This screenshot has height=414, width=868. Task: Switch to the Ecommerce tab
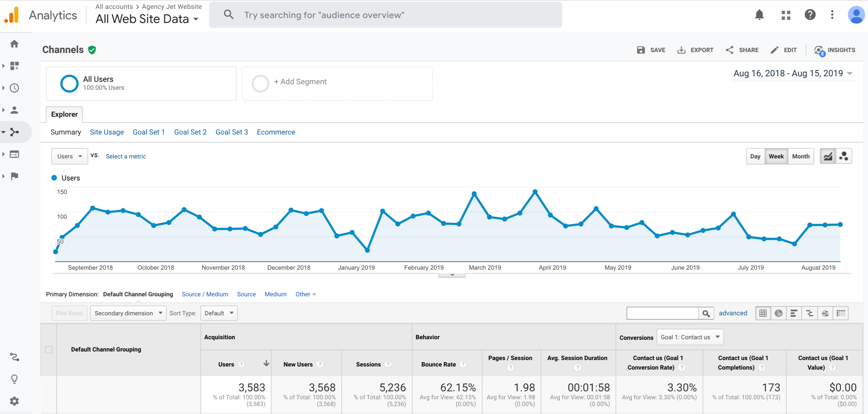(276, 132)
